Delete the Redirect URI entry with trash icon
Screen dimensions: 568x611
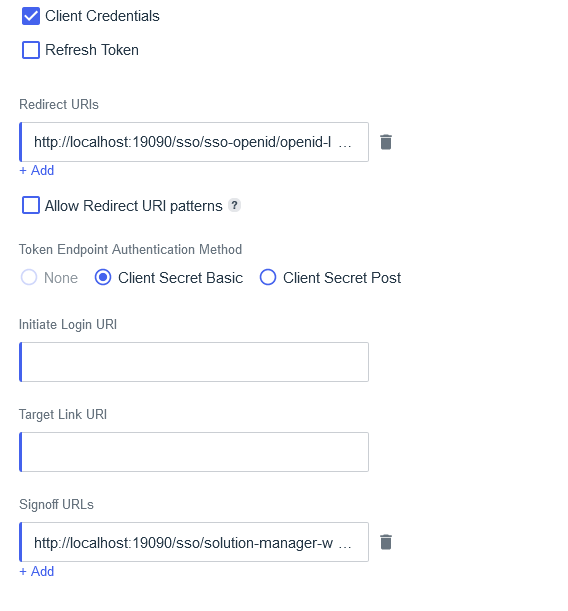[x=386, y=142]
